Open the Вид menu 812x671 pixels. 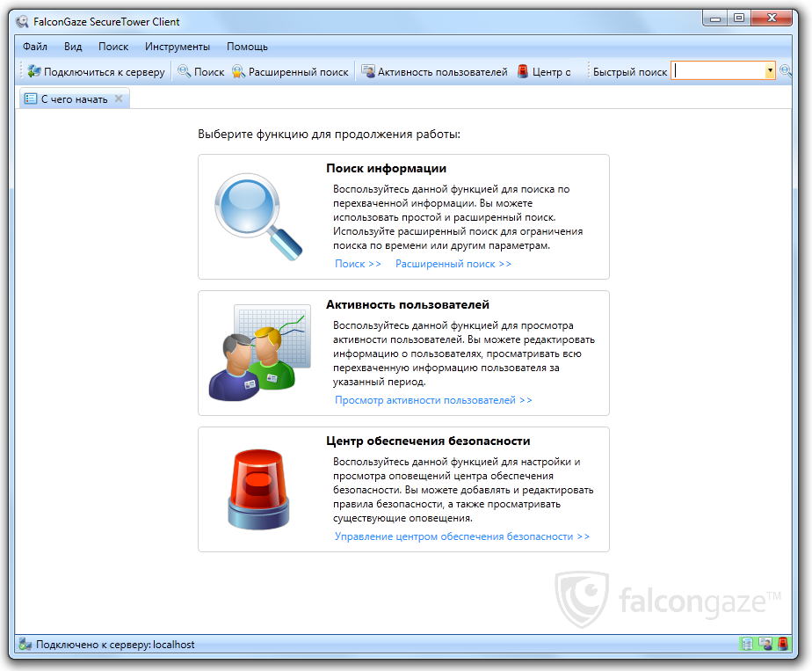(73, 47)
